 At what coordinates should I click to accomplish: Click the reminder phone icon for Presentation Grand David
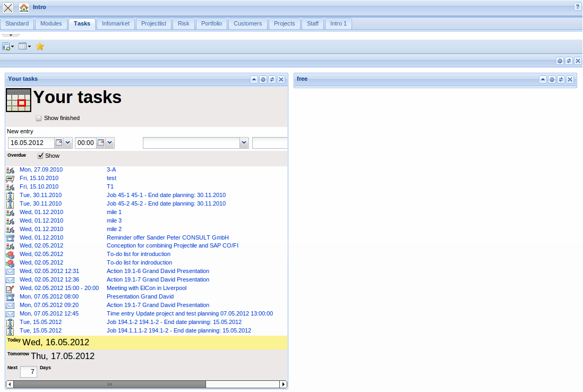[10, 296]
